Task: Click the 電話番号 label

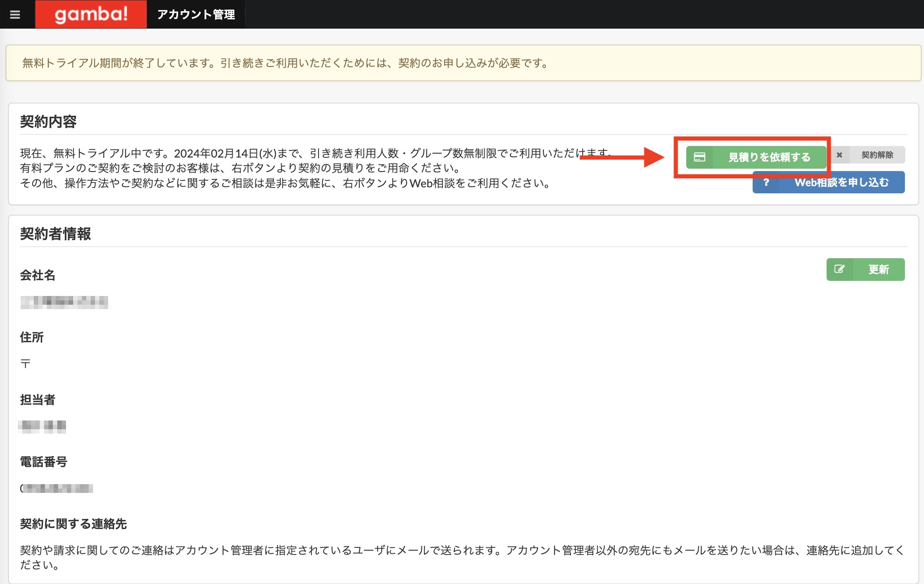Action: pos(43,461)
